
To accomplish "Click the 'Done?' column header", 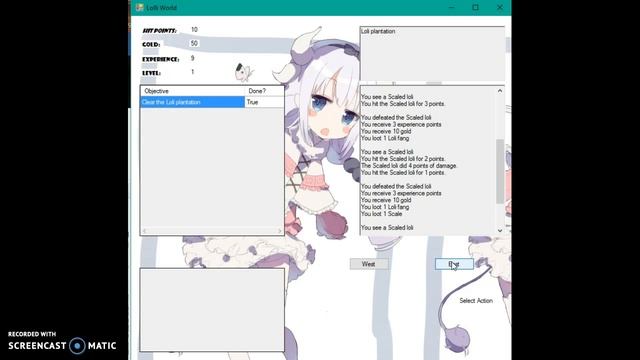I will (264, 91).
